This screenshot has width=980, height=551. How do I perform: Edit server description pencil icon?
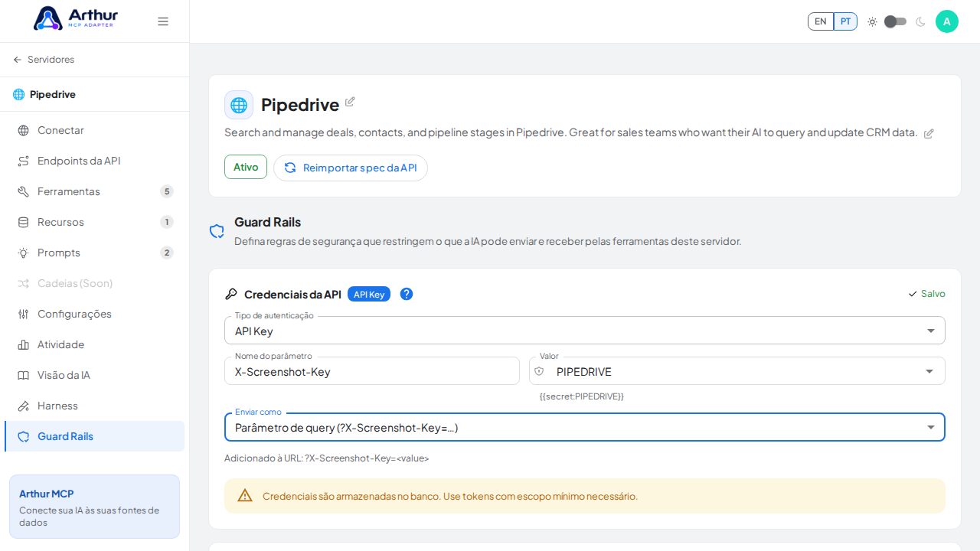point(929,133)
